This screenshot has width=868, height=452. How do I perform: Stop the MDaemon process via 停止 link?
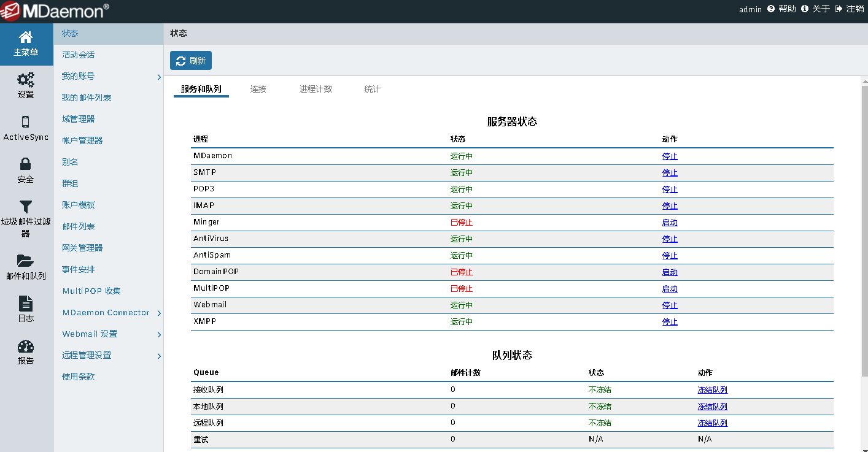tap(670, 156)
